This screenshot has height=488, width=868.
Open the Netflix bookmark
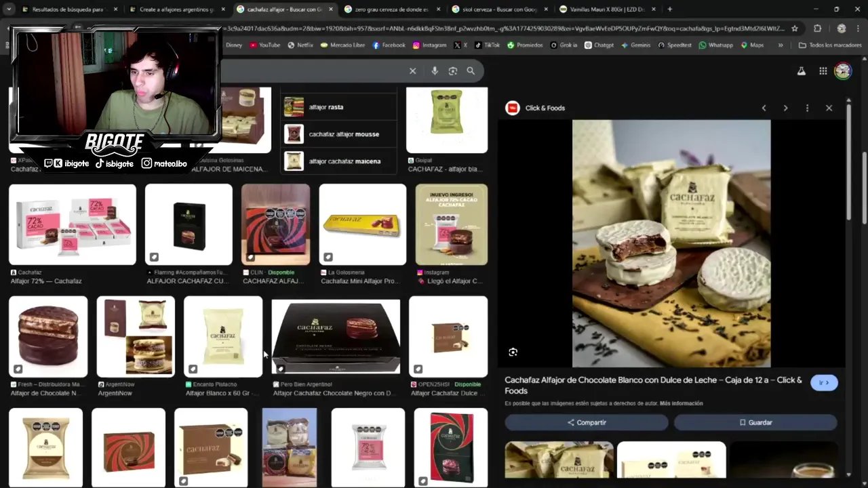[300, 45]
